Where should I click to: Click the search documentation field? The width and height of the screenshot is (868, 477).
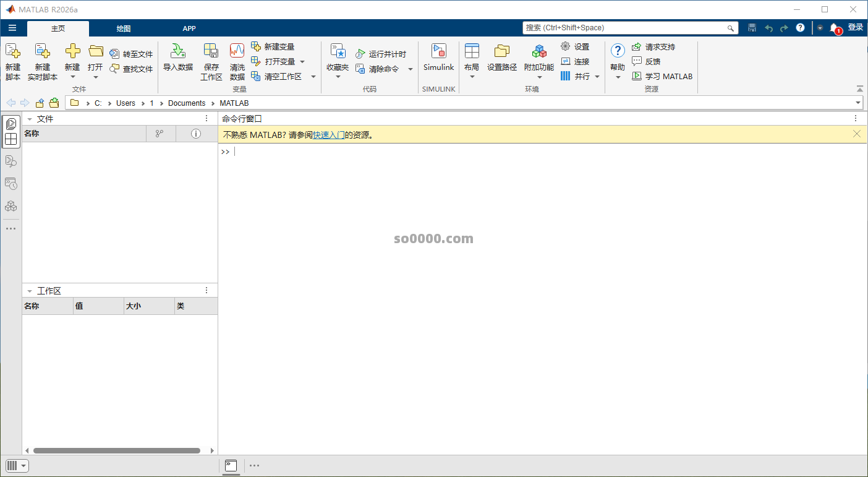click(x=630, y=28)
